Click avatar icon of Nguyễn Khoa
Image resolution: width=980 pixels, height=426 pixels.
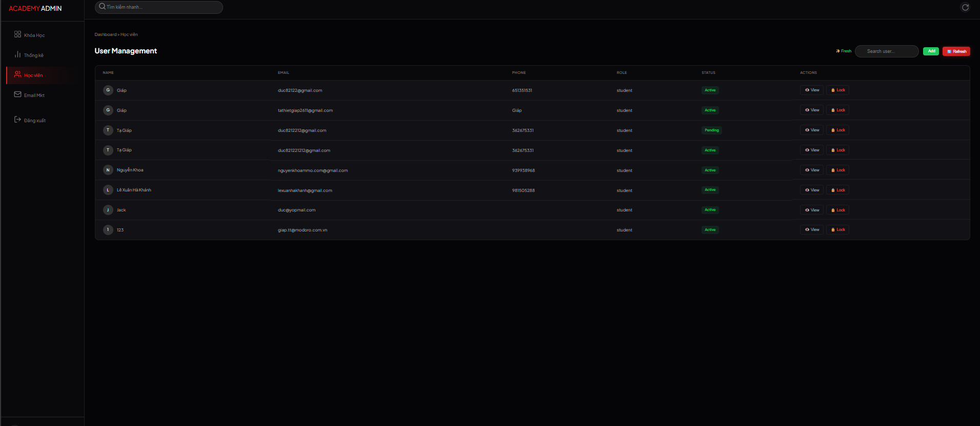pyautogui.click(x=108, y=170)
